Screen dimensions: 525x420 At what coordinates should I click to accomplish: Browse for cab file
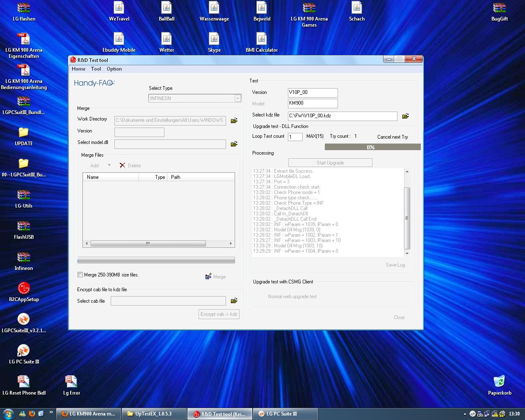tap(234, 301)
